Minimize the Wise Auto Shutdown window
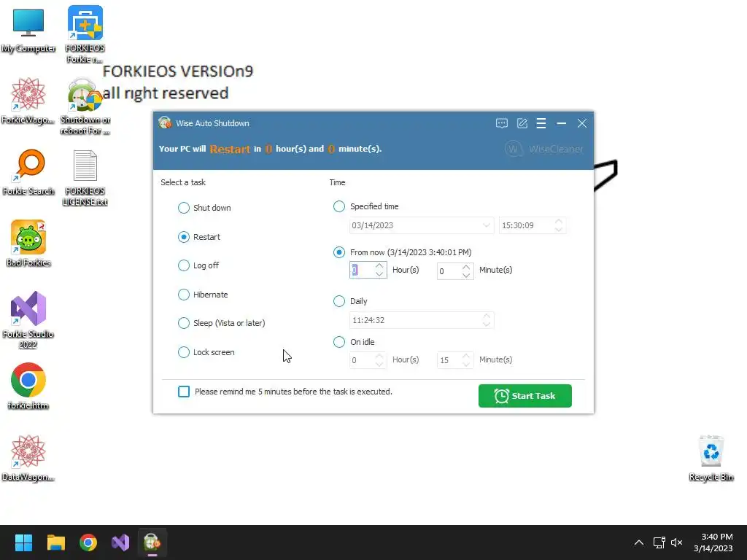Screen dimensions: 747x560 [562, 123]
